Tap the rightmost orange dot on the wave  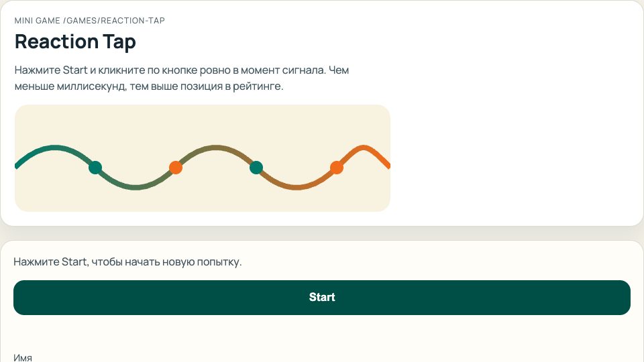(x=337, y=168)
